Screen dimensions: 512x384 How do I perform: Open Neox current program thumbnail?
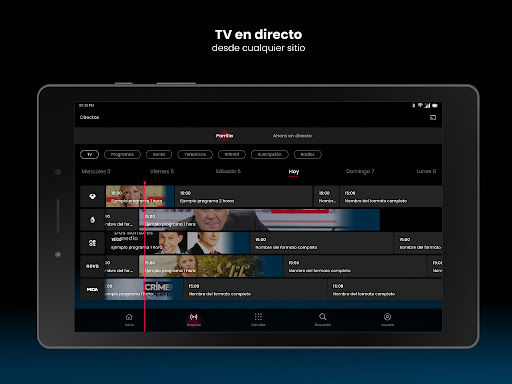click(177, 243)
